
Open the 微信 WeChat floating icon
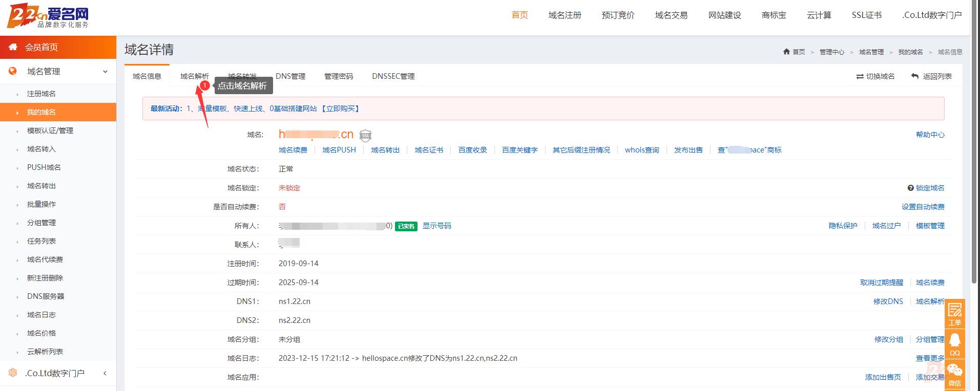(x=955, y=374)
